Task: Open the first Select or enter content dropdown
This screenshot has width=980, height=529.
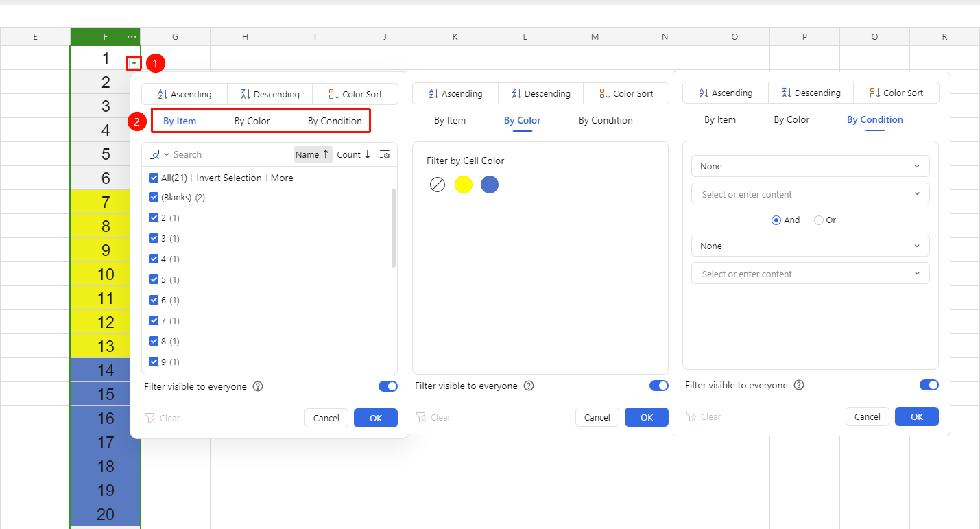Action: [x=811, y=194]
